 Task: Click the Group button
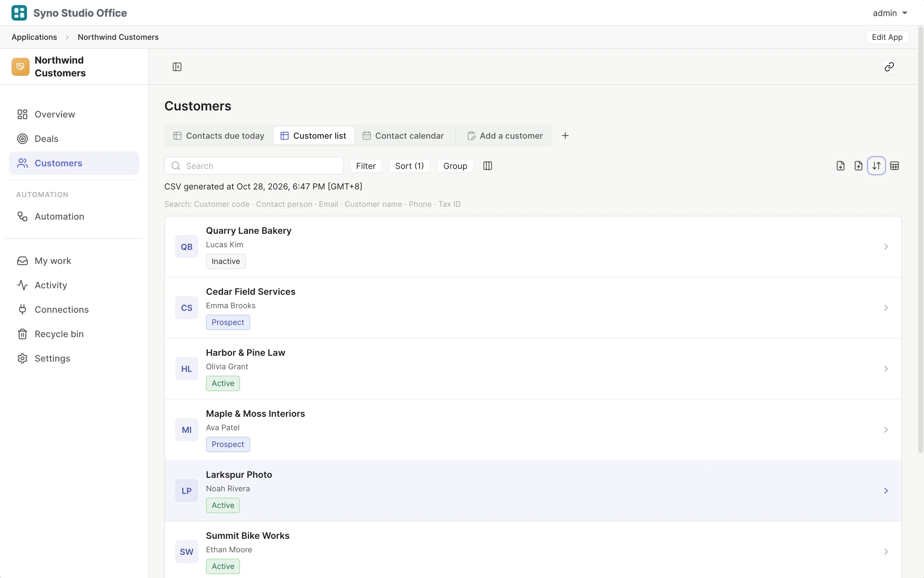pos(455,166)
